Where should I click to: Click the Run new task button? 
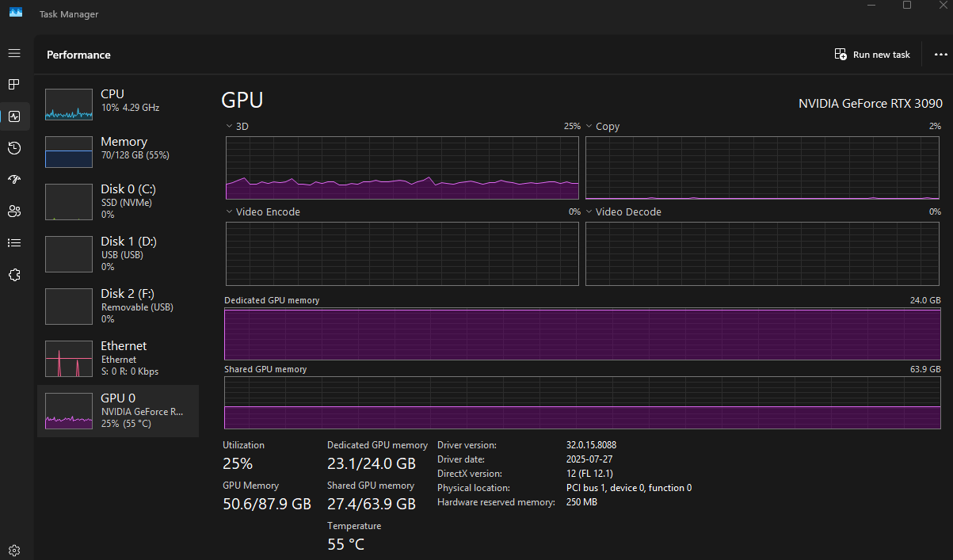[x=872, y=55]
